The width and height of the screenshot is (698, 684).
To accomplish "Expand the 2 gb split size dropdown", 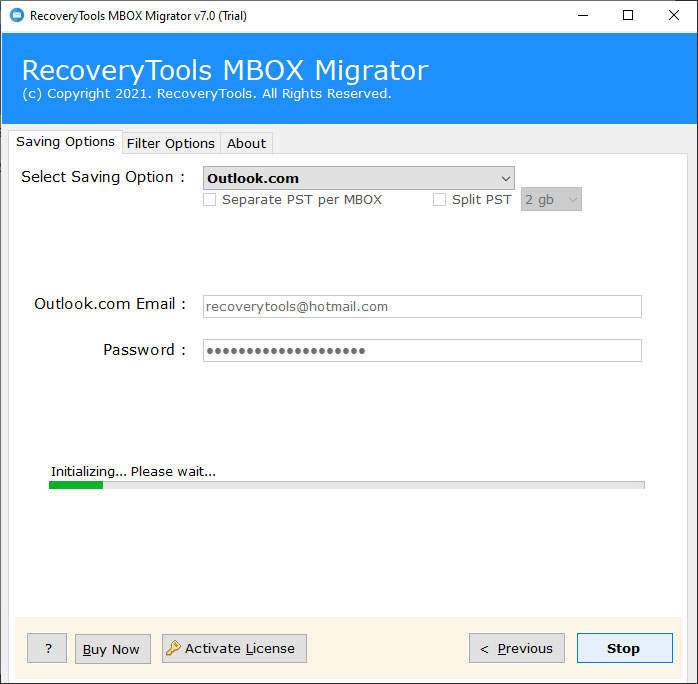I will pos(551,199).
